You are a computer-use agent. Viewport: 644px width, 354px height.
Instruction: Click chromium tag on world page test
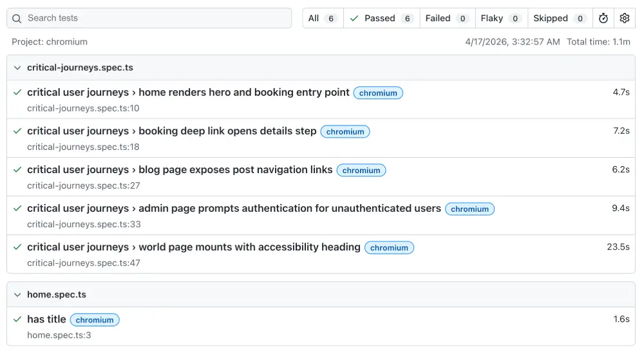point(390,247)
